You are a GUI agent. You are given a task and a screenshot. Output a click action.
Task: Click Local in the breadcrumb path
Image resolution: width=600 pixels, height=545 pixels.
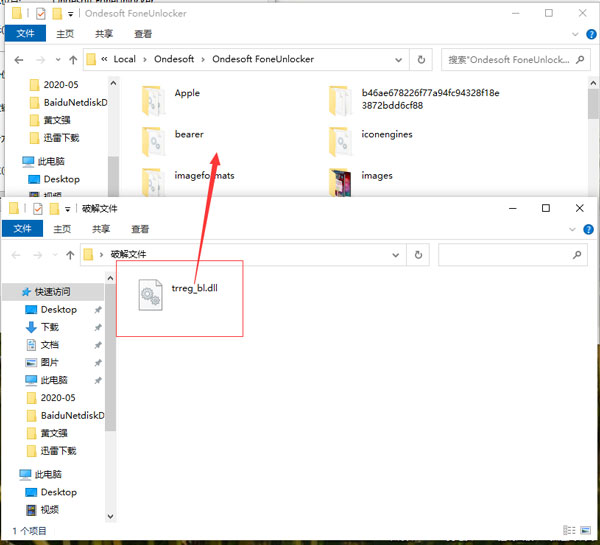click(x=125, y=59)
